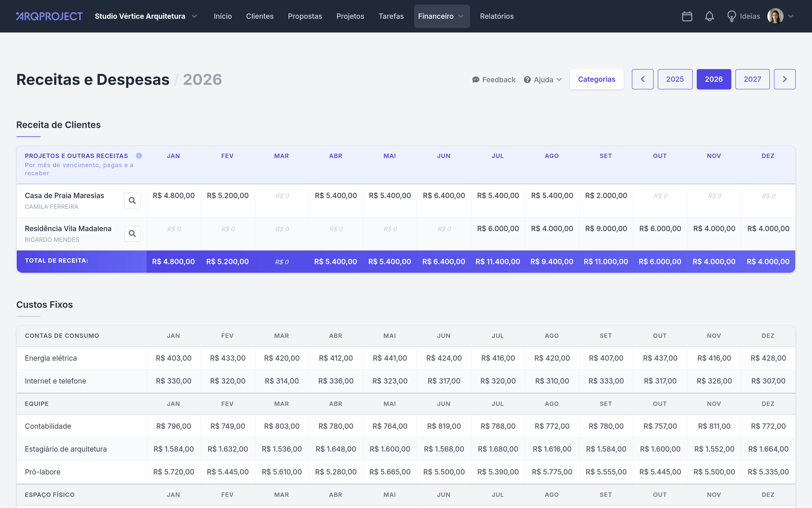Open search icon for Residência Vila Madalena
The width and height of the screenshot is (812, 508).
[x=132, y=233]
